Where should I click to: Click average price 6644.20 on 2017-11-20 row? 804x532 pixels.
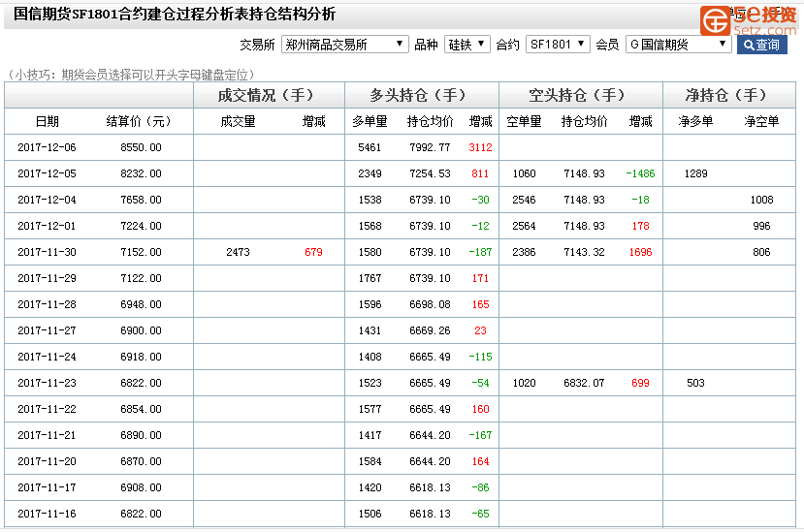430,461
